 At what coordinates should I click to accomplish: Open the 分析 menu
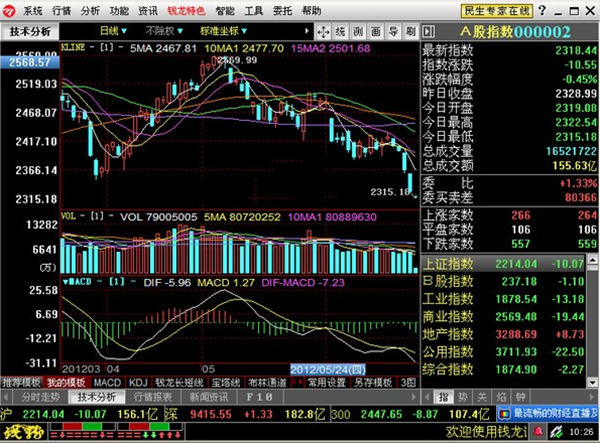(x=90, y=11)
